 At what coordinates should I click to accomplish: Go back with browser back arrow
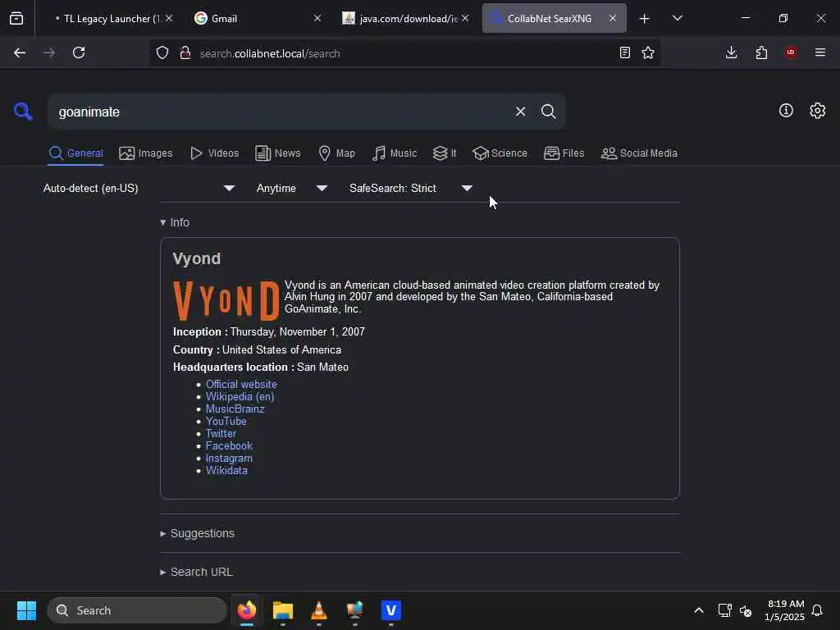[x=20, y=52]
